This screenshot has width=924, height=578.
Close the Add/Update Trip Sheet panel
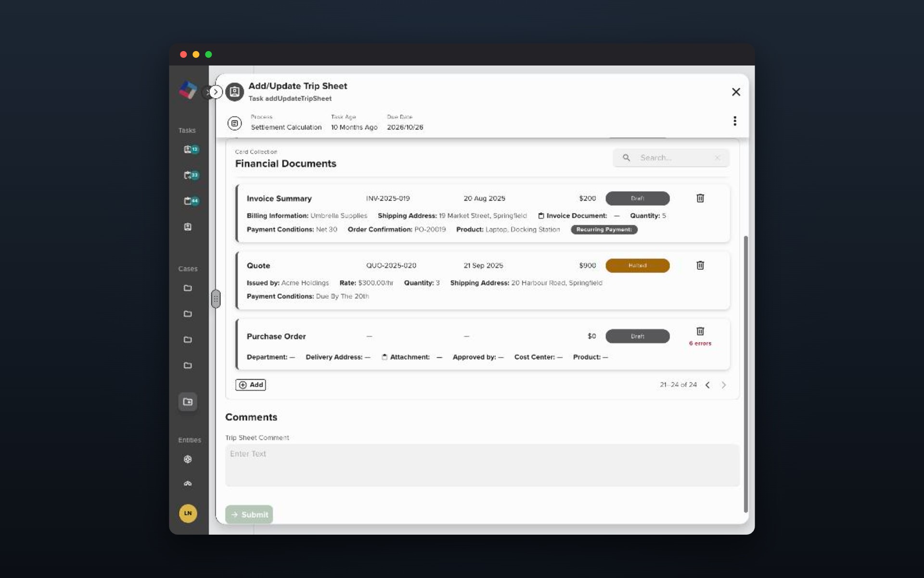[x=736, y=92]
